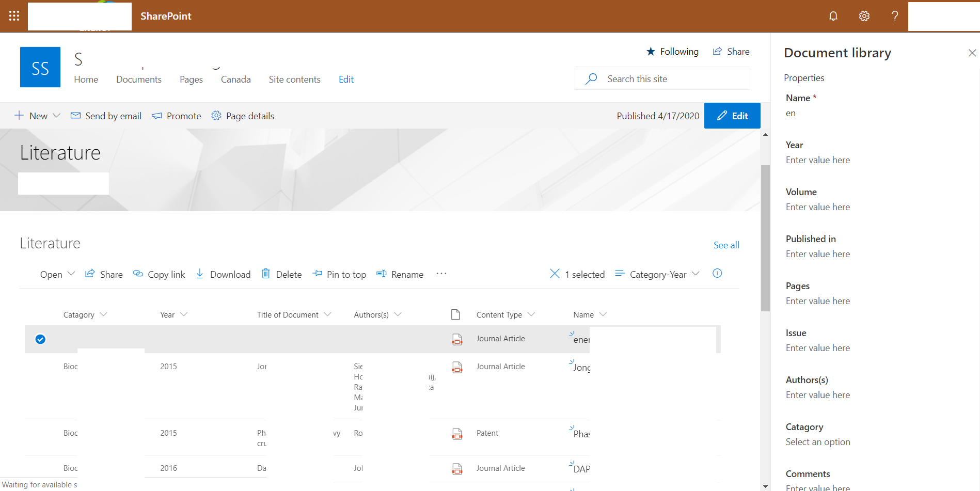
Task: Clear the selection with the X icon
Action: point(555,274)
